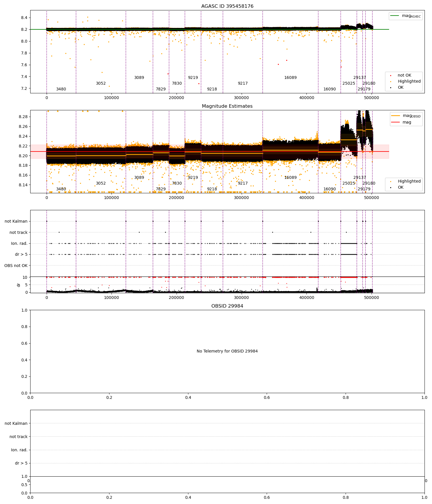Viewport: 432px width, 504px height.
Task: Click the mag OBSID legend entry
Action: 406,116
